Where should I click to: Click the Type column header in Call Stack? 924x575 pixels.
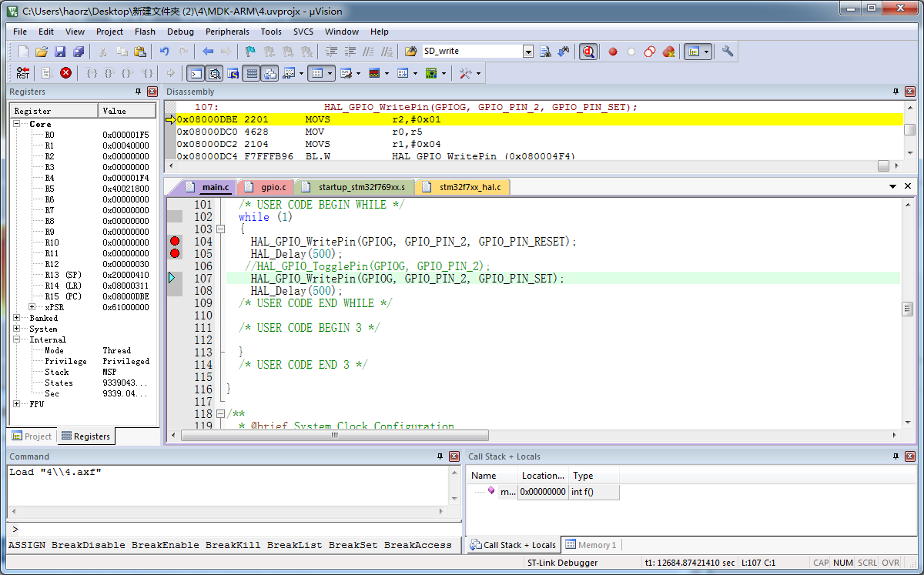point(594,476)
